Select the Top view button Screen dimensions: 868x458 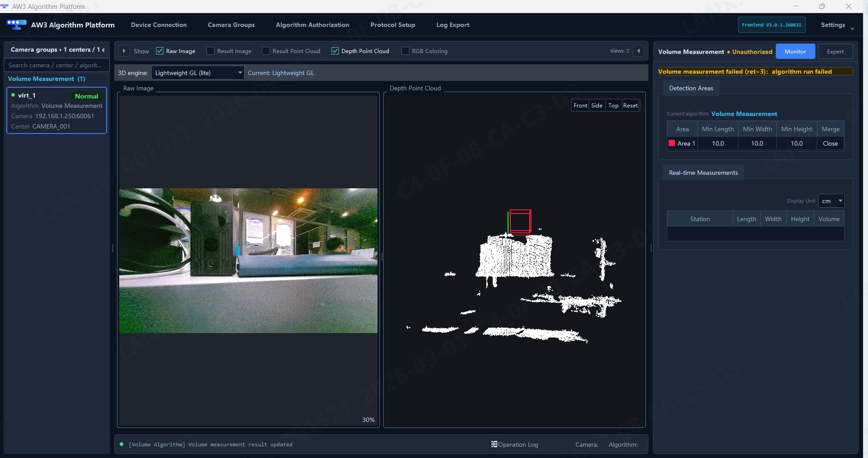pos(613,105)
